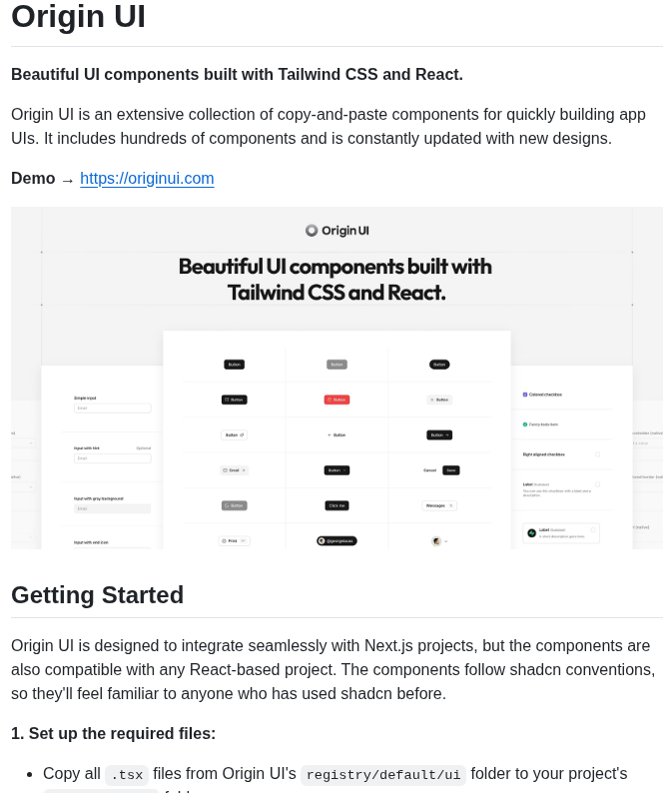Toggle the Fancy todo item check
Screen dimensions: 672x793
tap(525, 424)
